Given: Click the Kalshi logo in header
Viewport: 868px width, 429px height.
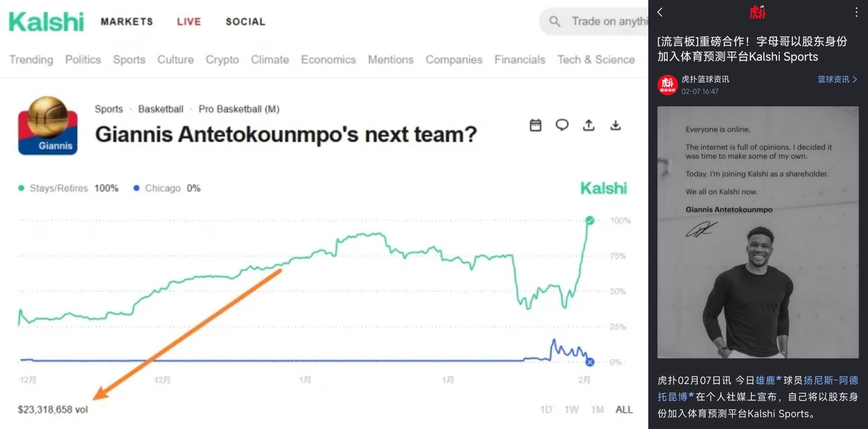Looking at the screenshot, I should pos(46,22).
